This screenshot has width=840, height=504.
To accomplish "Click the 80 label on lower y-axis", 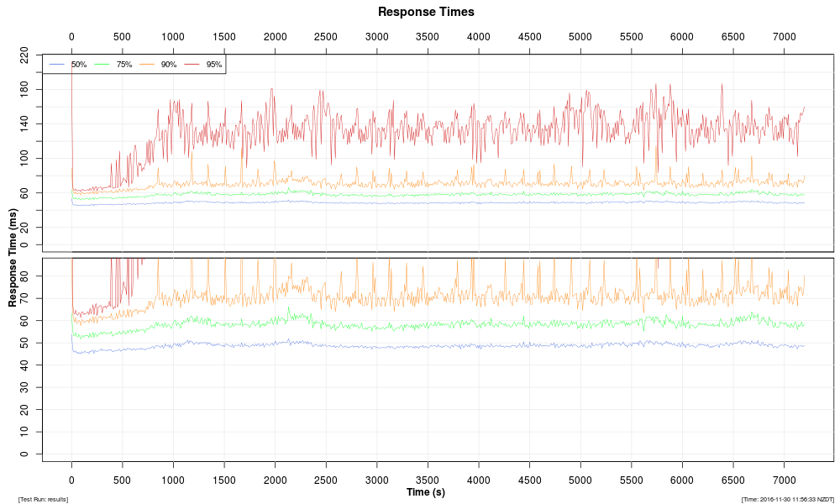I will click(x=24, y=276).
